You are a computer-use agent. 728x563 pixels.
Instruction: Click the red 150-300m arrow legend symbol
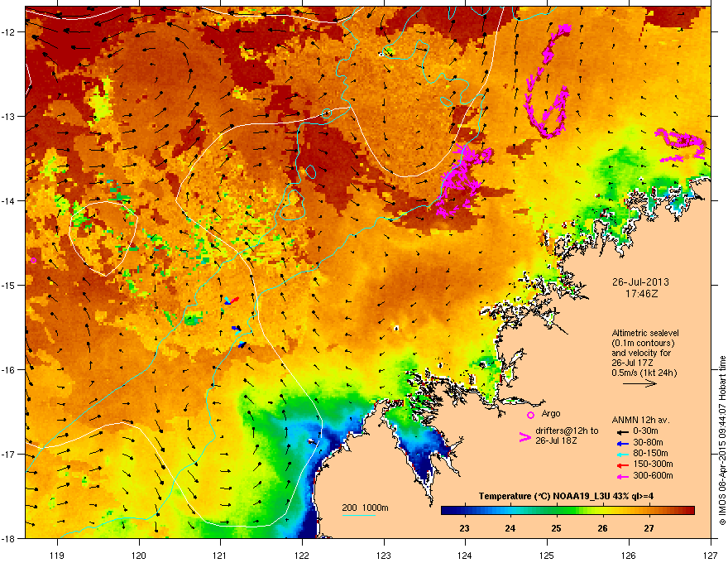coord(623,464)
